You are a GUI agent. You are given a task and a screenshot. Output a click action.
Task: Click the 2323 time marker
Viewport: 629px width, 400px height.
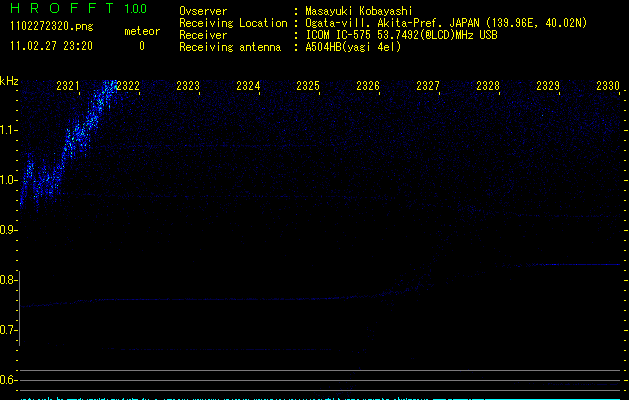coord(188,86)
